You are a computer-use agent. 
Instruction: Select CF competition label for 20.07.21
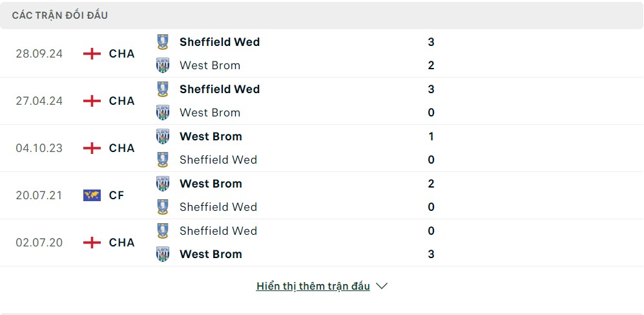click(x=117, y=195)
